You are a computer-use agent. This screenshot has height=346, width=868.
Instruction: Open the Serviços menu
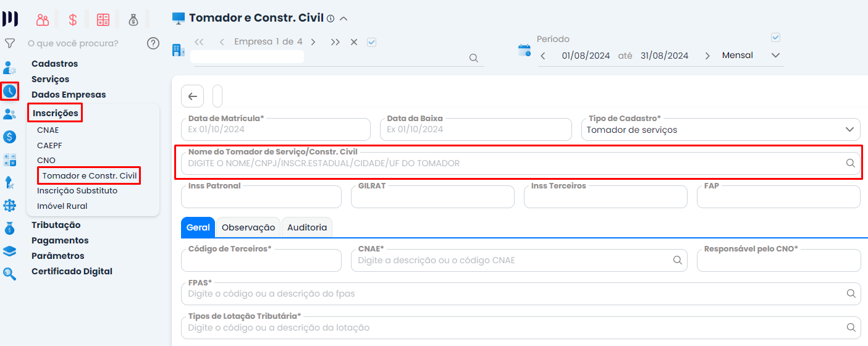click(x=51, y=79)
